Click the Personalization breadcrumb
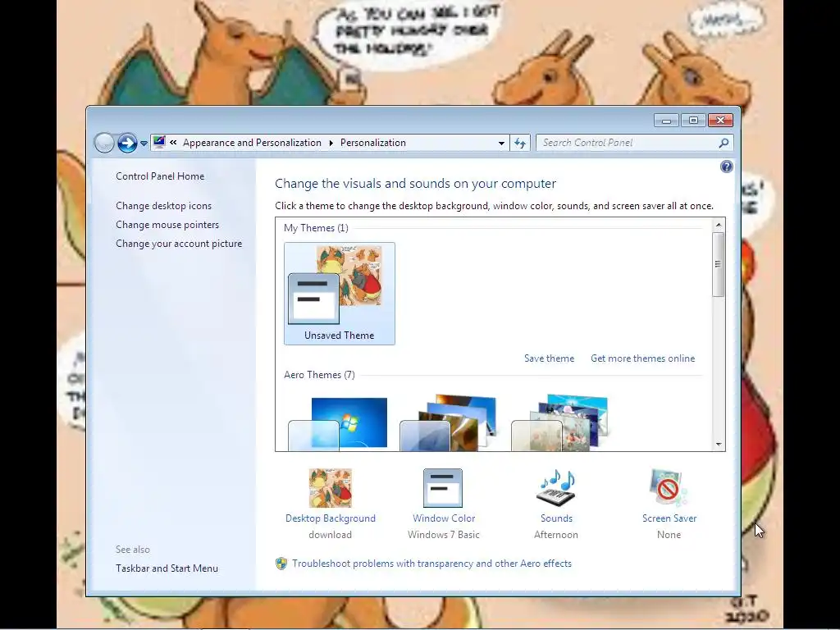Image resolution: width=840 pixels, height=630 pixels. click(373, 143)
